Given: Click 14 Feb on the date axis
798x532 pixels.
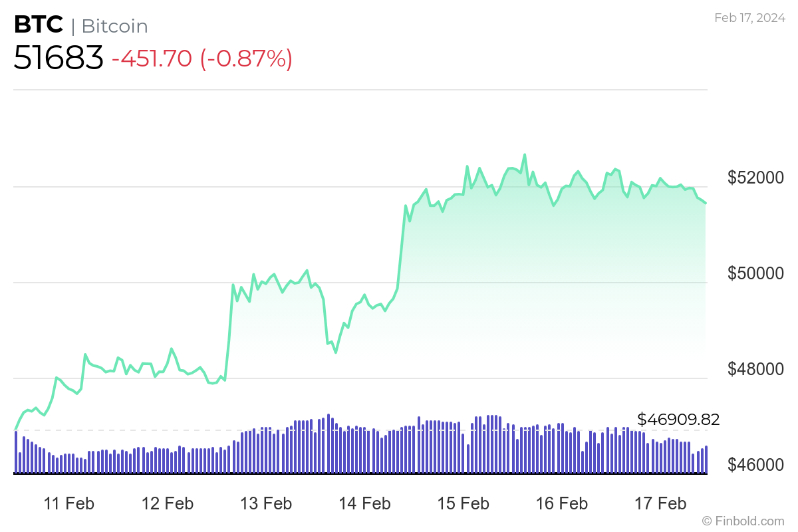Looking at the screenshot, I should point(364,503).
